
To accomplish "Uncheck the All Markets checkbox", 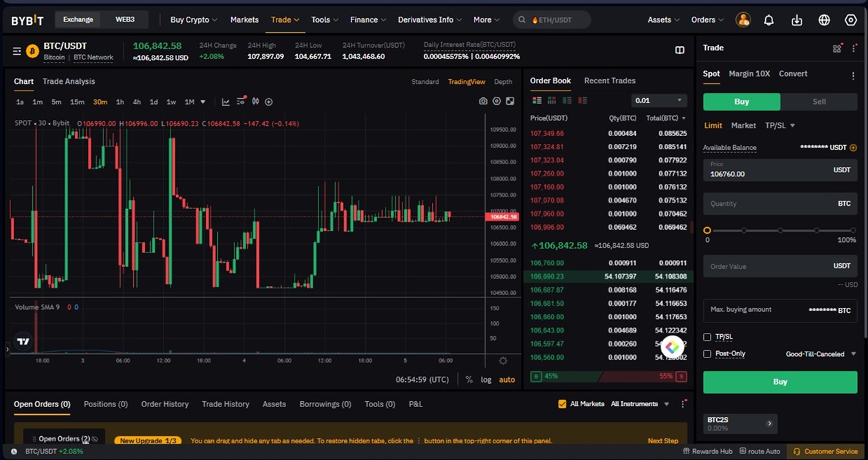I will point(562,404).
